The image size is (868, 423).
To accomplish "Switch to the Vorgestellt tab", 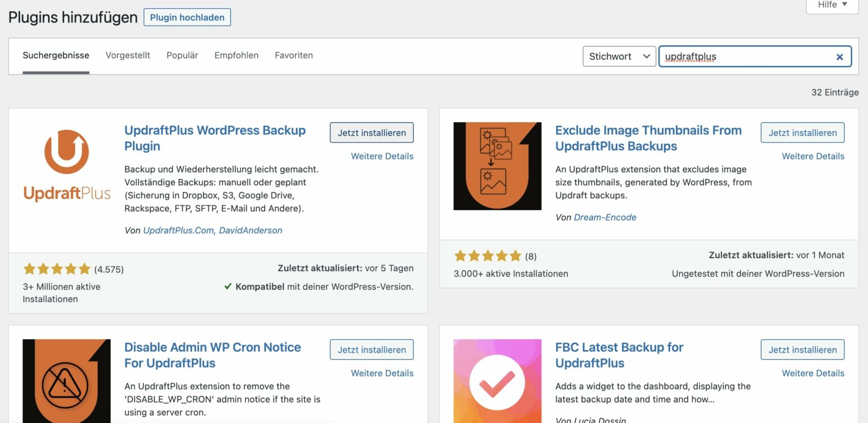I will 128,55.
